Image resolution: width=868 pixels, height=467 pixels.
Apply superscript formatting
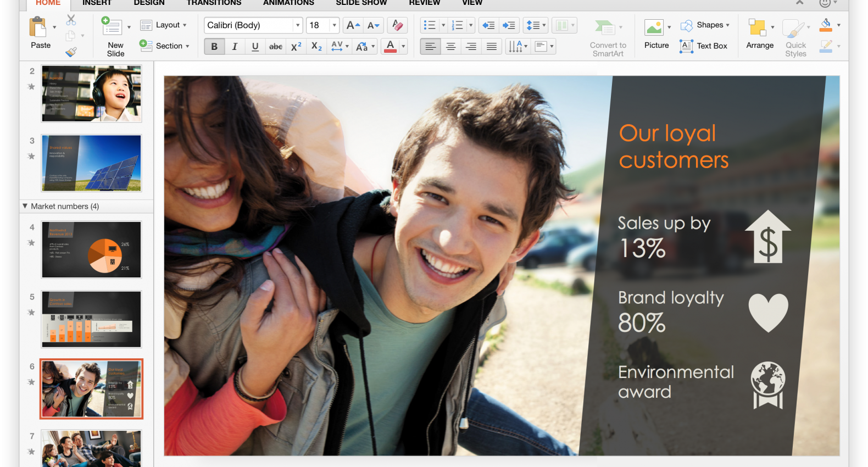click(296, 47)
